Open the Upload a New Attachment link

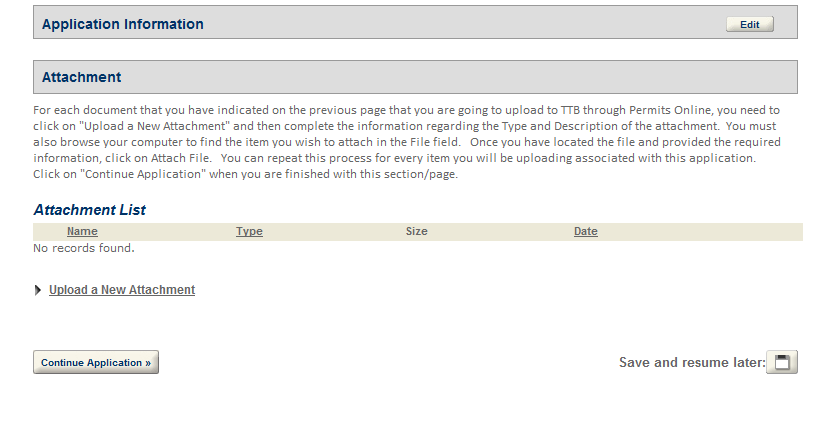point(122,290)
